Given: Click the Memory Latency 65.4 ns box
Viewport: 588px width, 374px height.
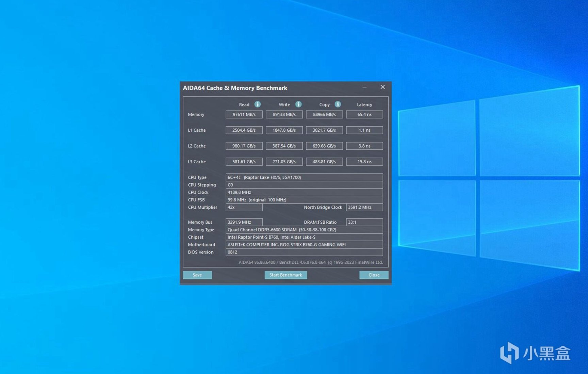Looking at the screenshot, I should coord(364,115).
